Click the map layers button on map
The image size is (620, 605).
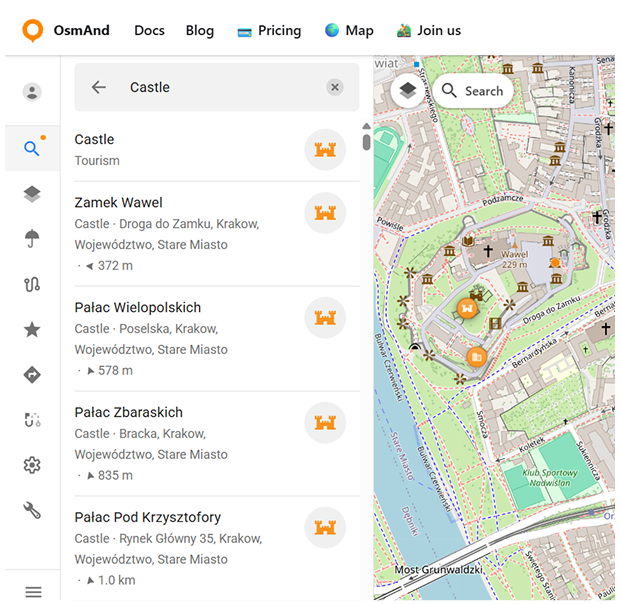(x=407, y=91)
